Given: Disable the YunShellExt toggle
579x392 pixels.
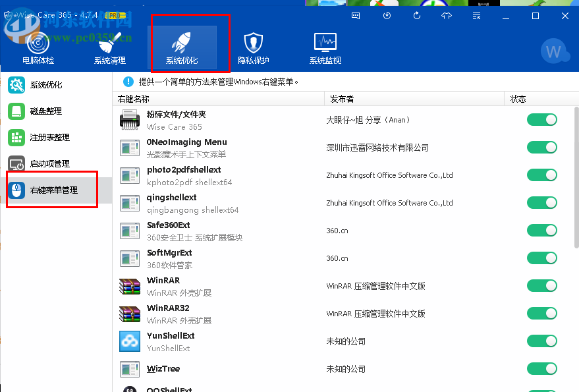Looking at the screenshot, I should point(541,341).
